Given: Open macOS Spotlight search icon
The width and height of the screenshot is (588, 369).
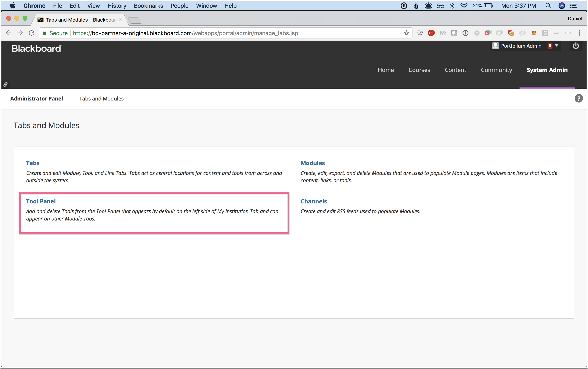Looking at the screenshot, I should pos(548,6).
